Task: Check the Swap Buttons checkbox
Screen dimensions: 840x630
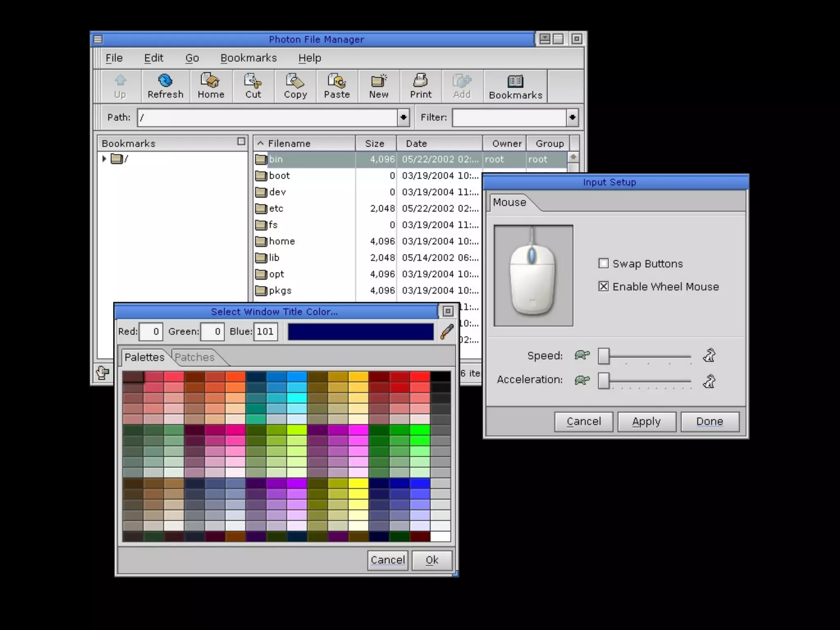Action: tap(603, 263)
